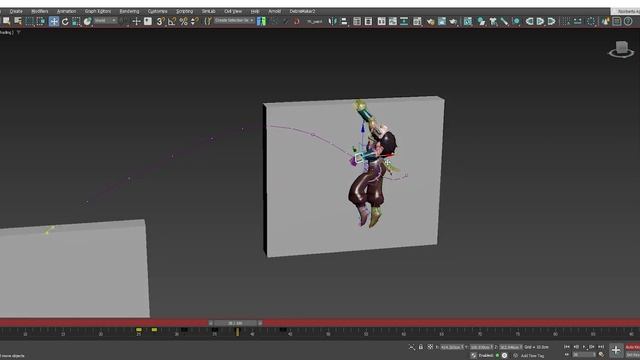Click the Align tool icon

tap(344, 21)
